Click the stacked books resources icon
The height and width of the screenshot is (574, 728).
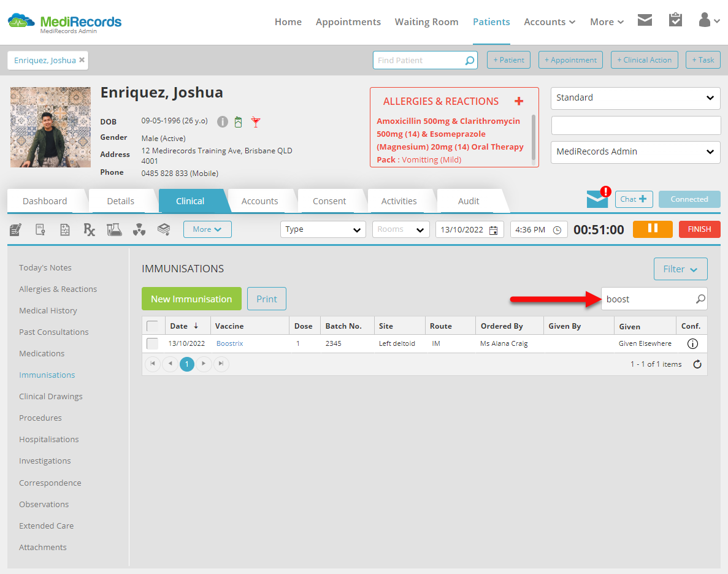tap(163, 229)
